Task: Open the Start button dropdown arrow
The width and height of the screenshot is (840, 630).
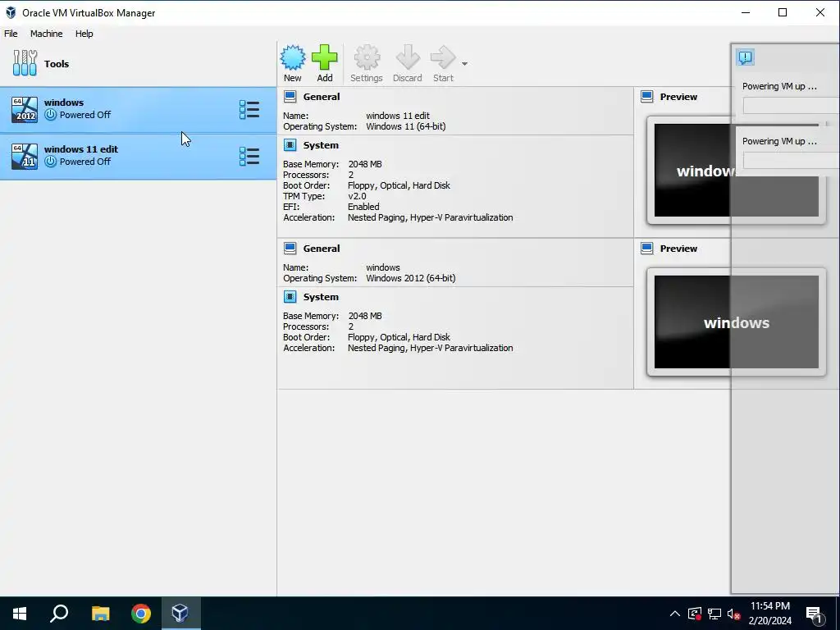Action: (x=464, y=64)
